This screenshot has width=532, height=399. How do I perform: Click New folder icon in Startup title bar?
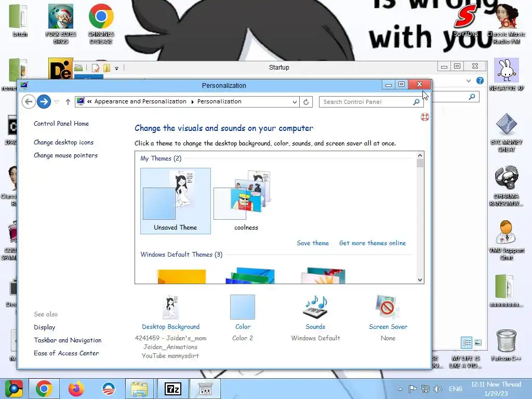pos(107,68)
